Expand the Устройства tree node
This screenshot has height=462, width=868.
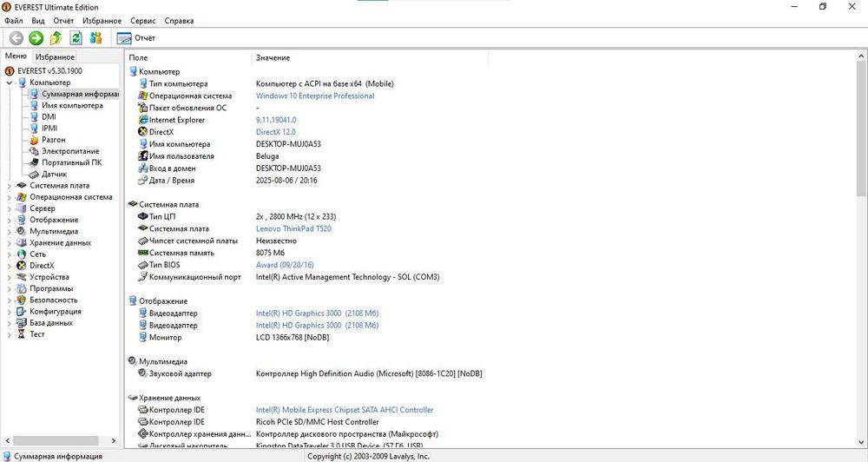[9, 278]
